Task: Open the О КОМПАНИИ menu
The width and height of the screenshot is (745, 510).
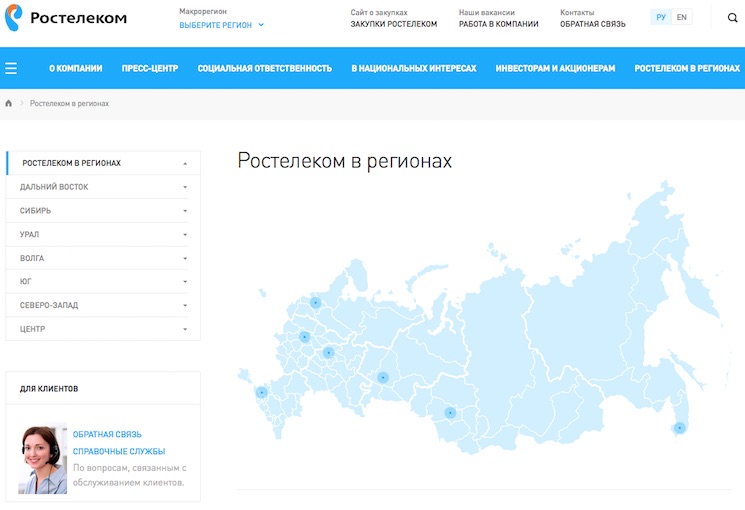Action: click(x=76, y=68)
